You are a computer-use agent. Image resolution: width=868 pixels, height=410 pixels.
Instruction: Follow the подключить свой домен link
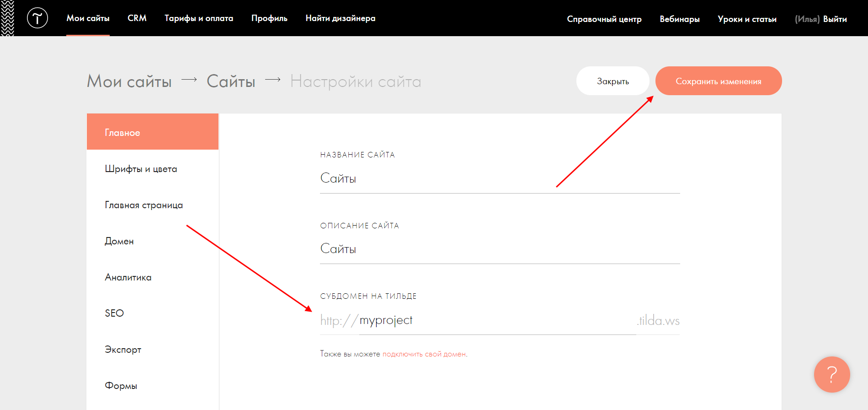coord(424,354)
